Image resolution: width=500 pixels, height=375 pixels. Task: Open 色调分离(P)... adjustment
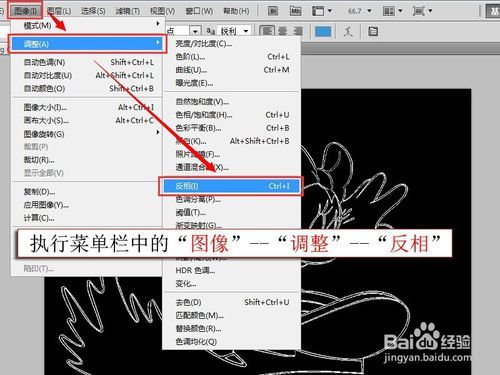click(x=232, y=199)
